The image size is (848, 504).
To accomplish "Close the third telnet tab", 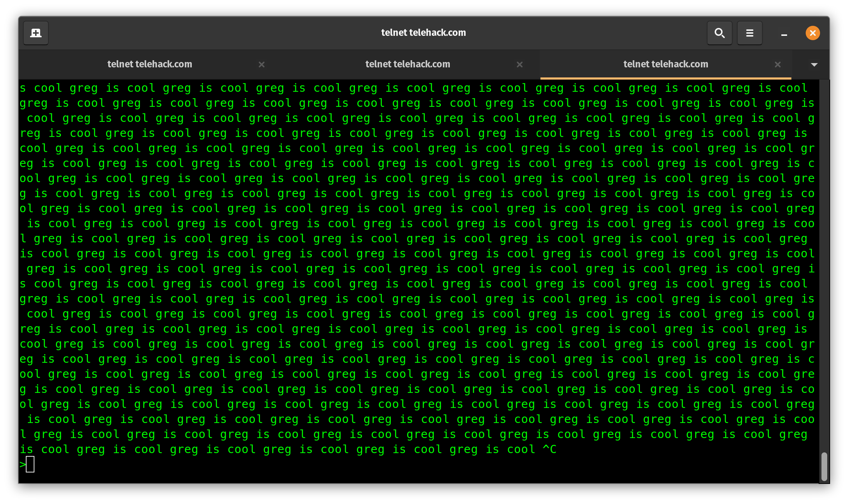I will coord(778,65).
